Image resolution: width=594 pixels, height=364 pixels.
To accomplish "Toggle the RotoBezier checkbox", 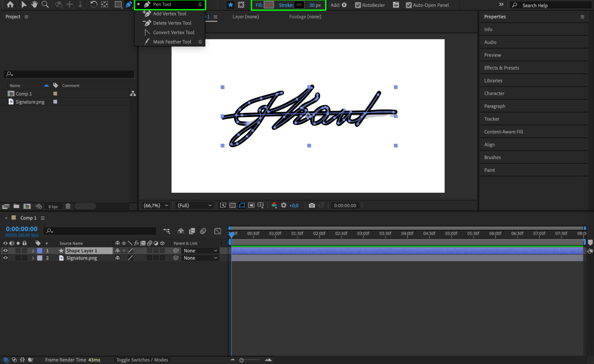I will click(358, 5).
